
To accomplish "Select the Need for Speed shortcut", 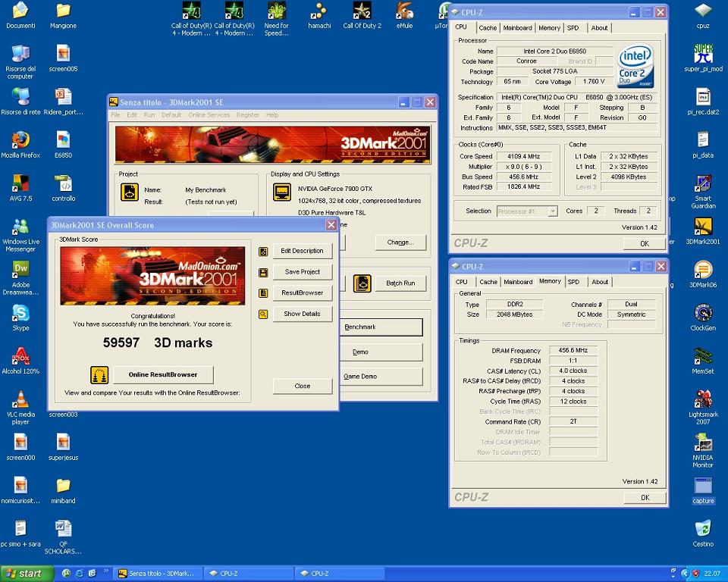I will coord(276,19).
